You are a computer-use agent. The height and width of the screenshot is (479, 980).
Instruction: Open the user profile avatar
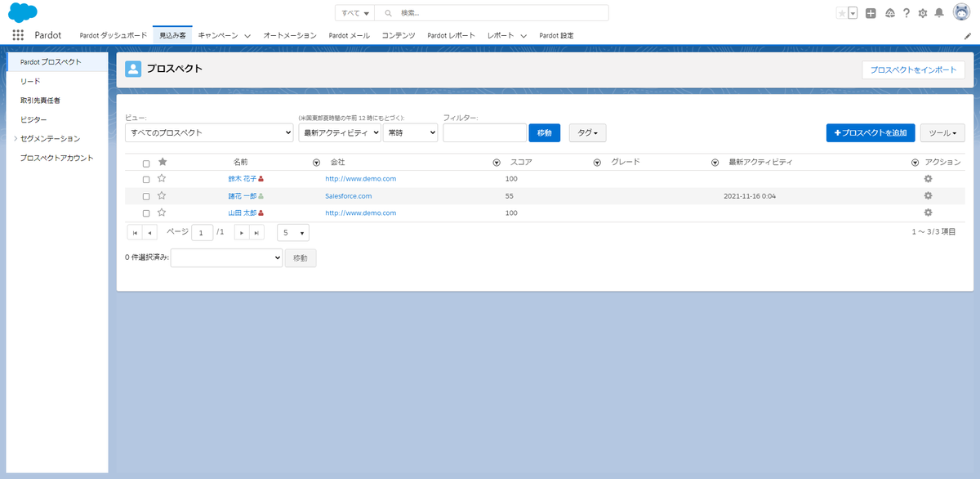961,12
